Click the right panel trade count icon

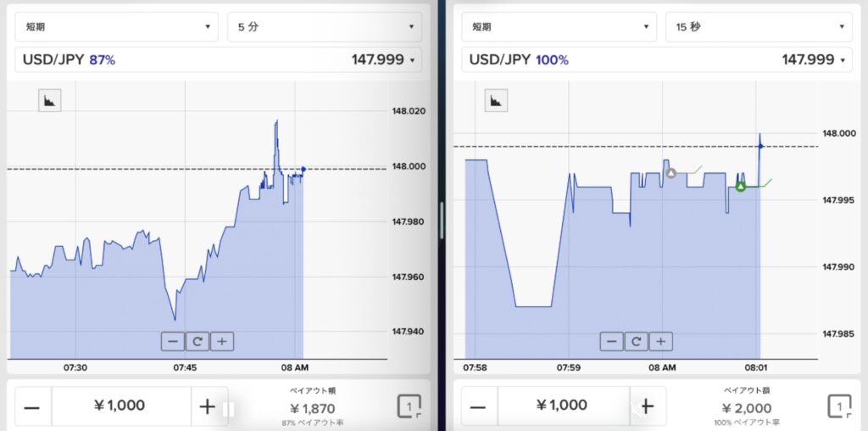[x=840, y=406]
